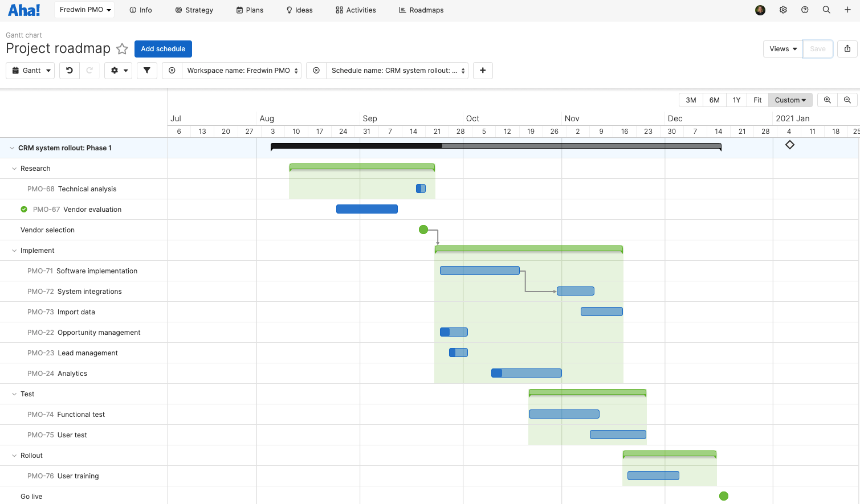The image size is (860, 504).
Task: Open the Gantt view type dropdown
Action: pos(30,71)
